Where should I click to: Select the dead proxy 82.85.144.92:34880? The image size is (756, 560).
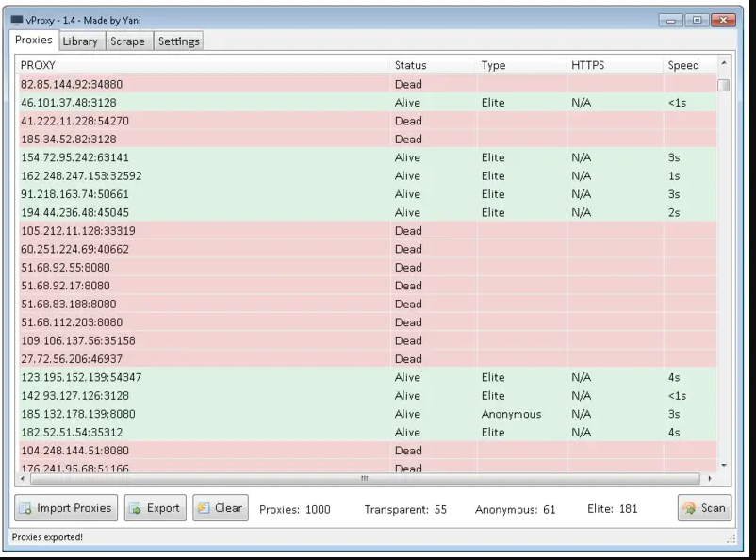pos(189,84)
